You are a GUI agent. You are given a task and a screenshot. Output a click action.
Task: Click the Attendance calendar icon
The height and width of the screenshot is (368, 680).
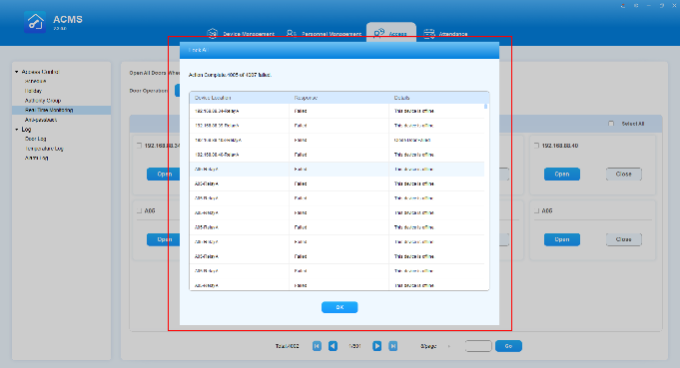pyautogui.click(x=429, y=33)
